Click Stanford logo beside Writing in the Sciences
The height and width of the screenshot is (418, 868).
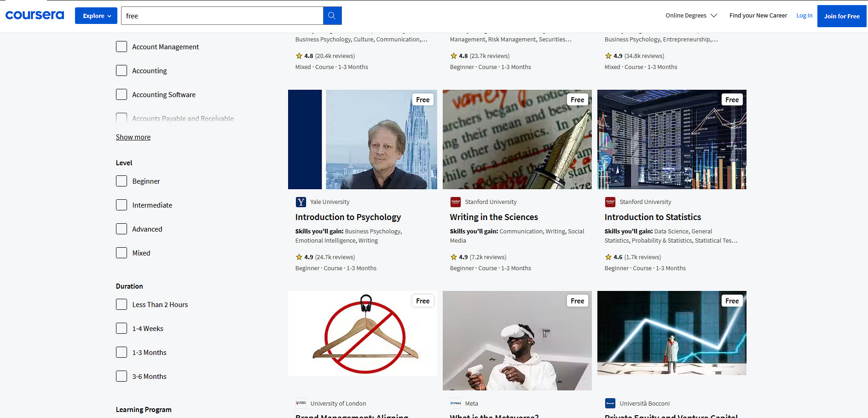(x=456, y=202)
